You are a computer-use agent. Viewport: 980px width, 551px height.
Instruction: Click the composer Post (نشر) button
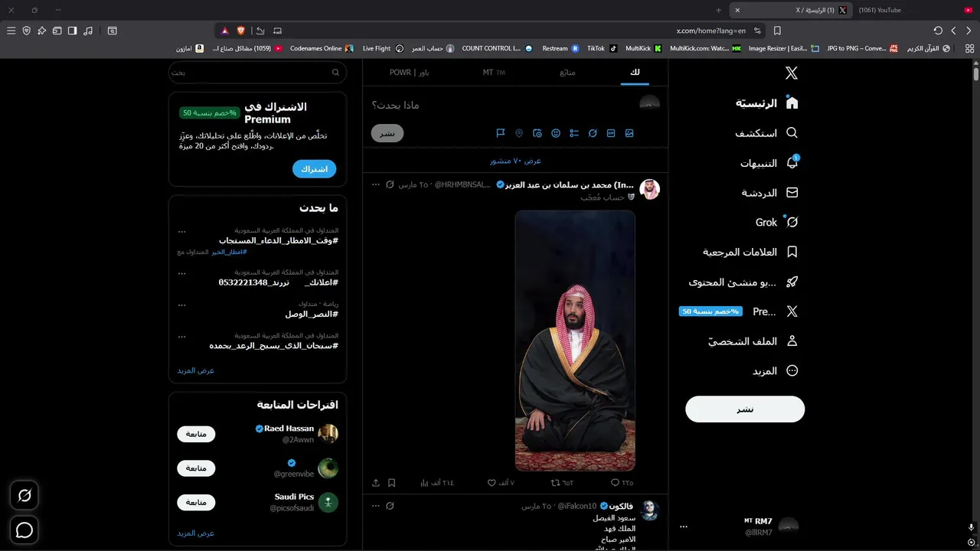tap(387, 133)
